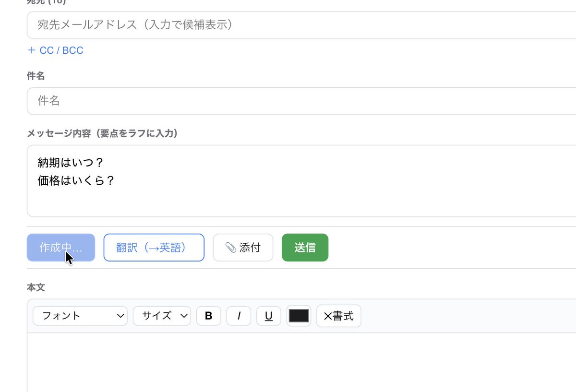The width and height of the screenshot is (576, 392).
Task: Click the recipient email address field
Action: pos(301,25)
